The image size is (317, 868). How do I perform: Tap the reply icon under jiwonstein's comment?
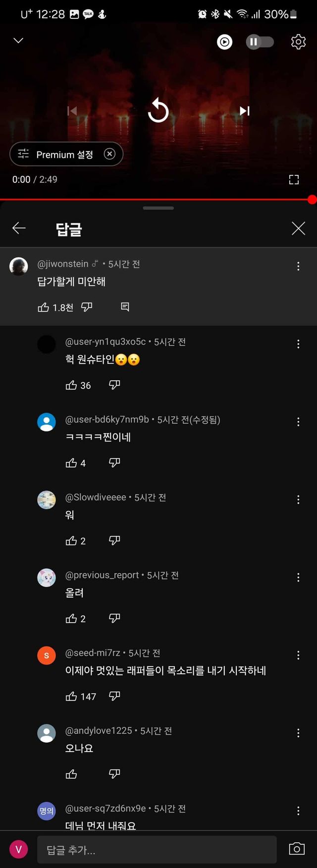(x=124, y=307)
